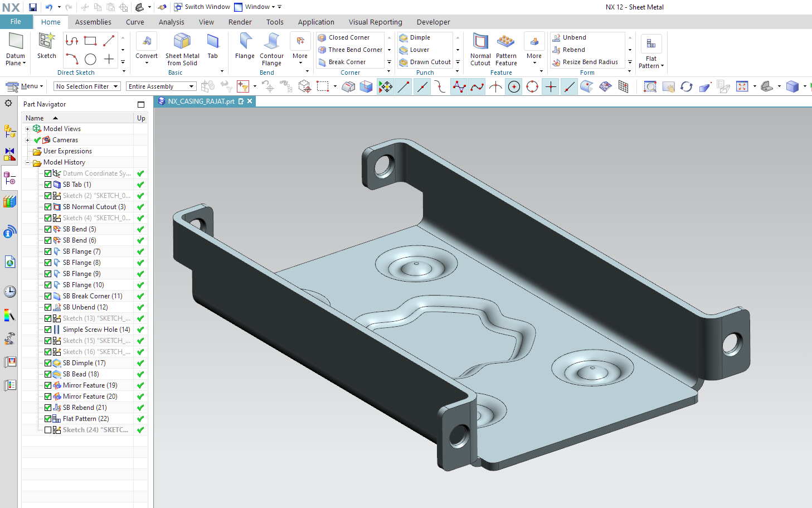Toggle the SB Tab (1) checkbox
The width and height of the screenshot is (812, 508).
[x=48, y=185]
